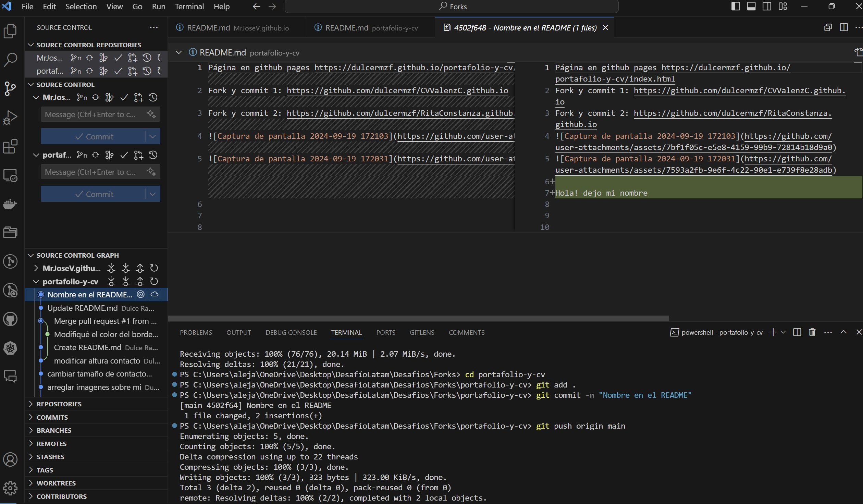The height and width of the screenshot is (504, 863).
Task: Toggle the primary side bar layout button
Action: tap(736, 7)
